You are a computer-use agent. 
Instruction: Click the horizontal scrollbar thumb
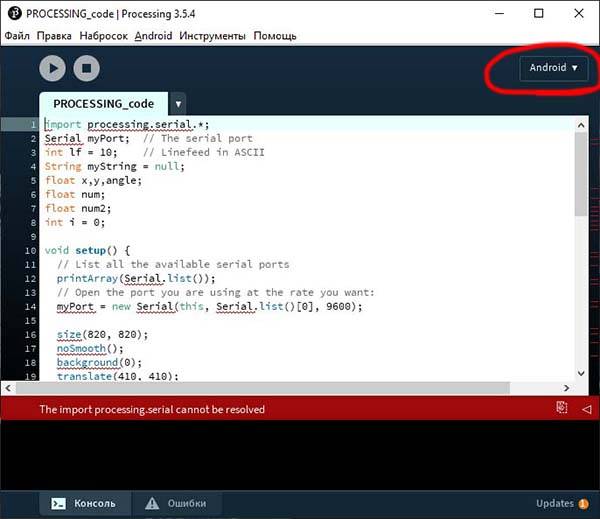(x=262, y=388)
